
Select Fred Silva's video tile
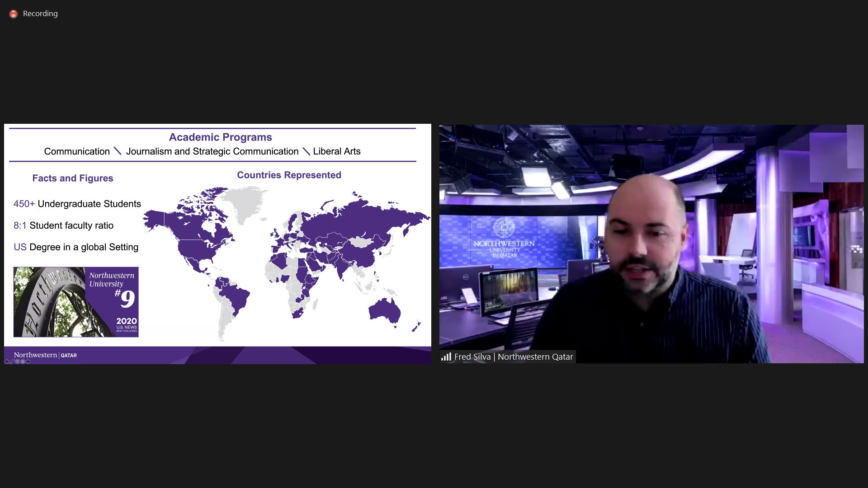651,244
